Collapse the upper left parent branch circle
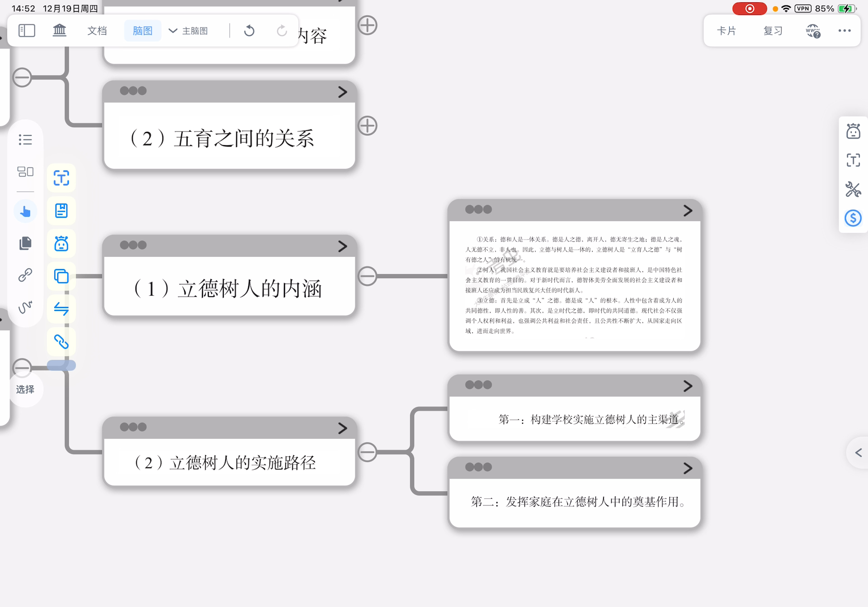Screen dimensions: 868x607 tap(22, 77)
